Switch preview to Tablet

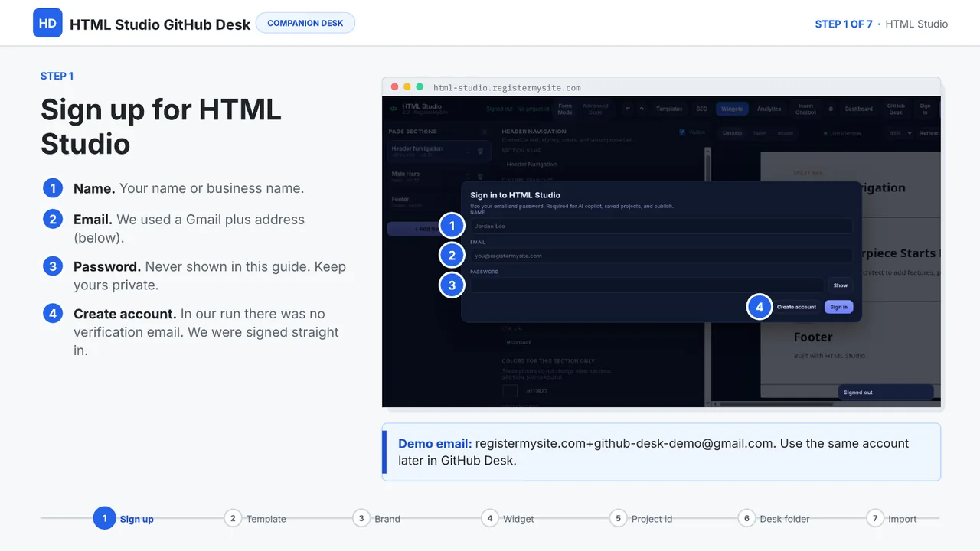[x=759, y=133]
